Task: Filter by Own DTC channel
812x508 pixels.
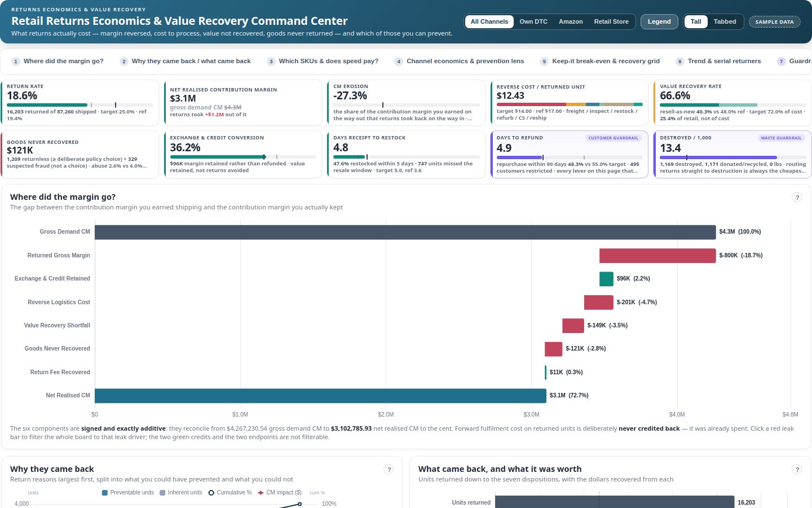Action: [x=533, y=21]
